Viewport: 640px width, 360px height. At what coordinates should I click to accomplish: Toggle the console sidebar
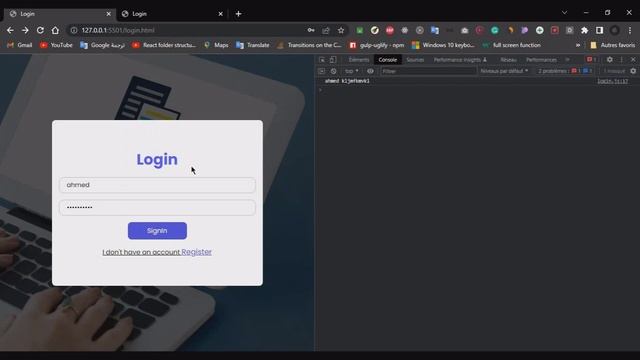[x=322, y=71]
